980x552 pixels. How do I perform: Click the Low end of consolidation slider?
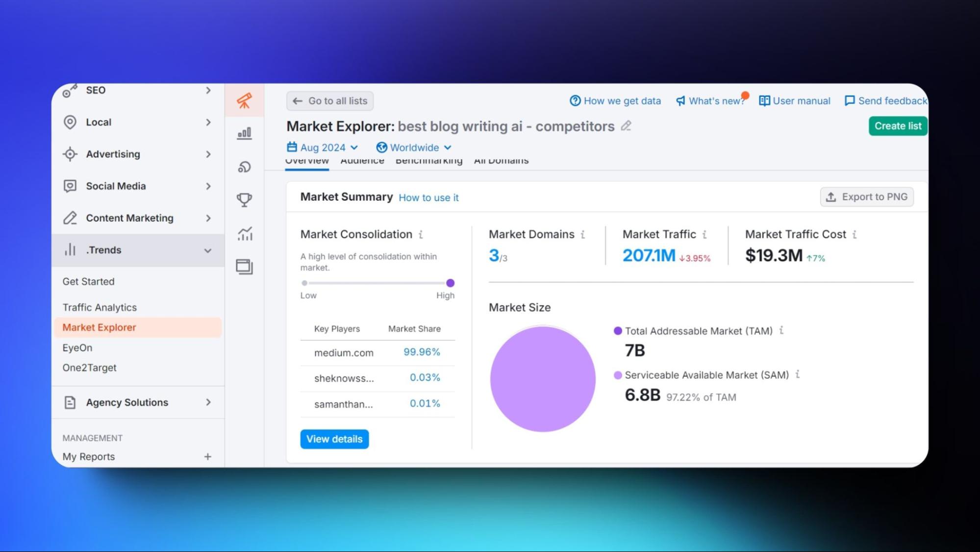point(304,283)
